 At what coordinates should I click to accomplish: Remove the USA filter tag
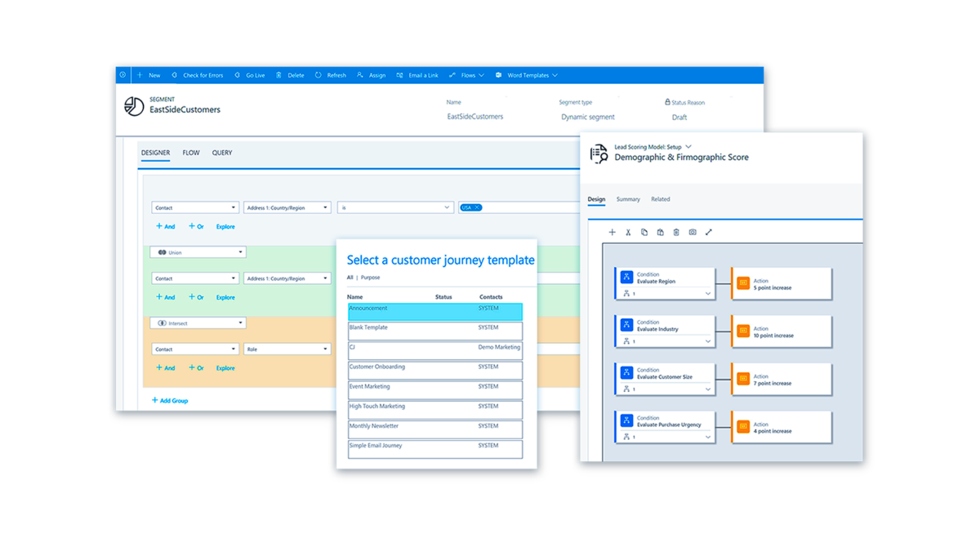(476, 207)
